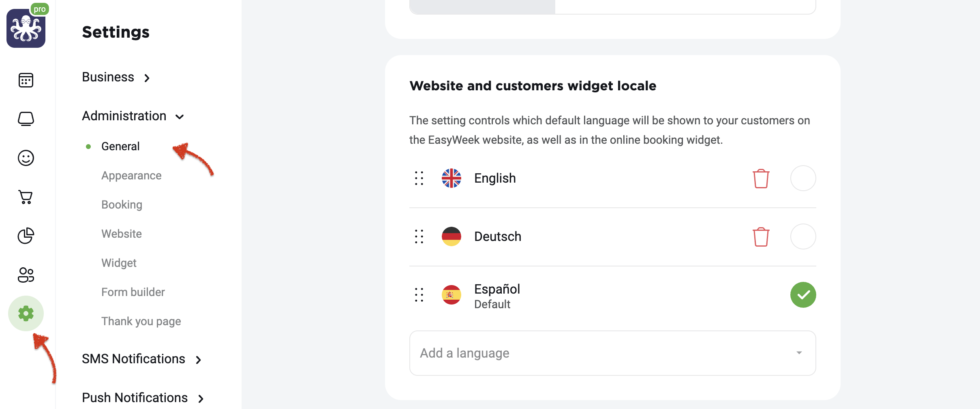This screenshot has height=409, width=980.
Task: Open the shopping cart icon
Action: [x=26, y=197]
